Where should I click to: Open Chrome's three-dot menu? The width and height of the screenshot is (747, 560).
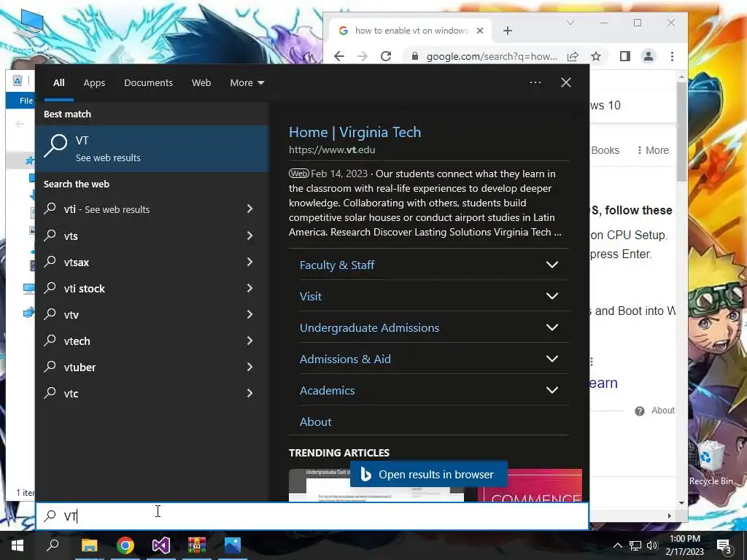672,56
